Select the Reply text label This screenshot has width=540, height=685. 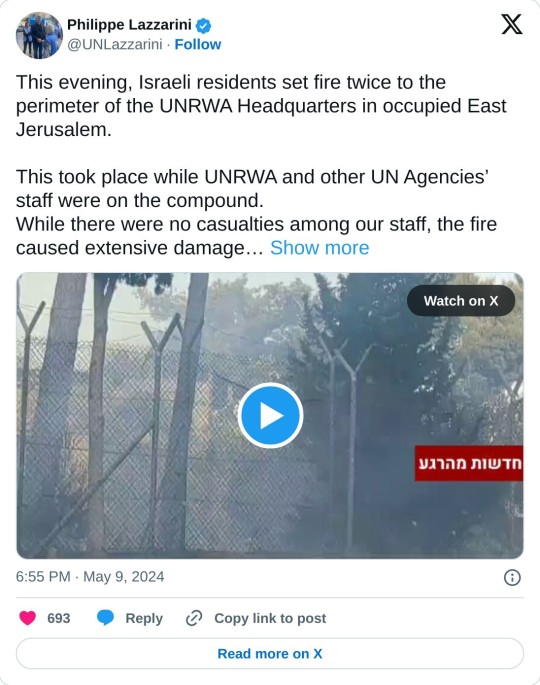144,618
